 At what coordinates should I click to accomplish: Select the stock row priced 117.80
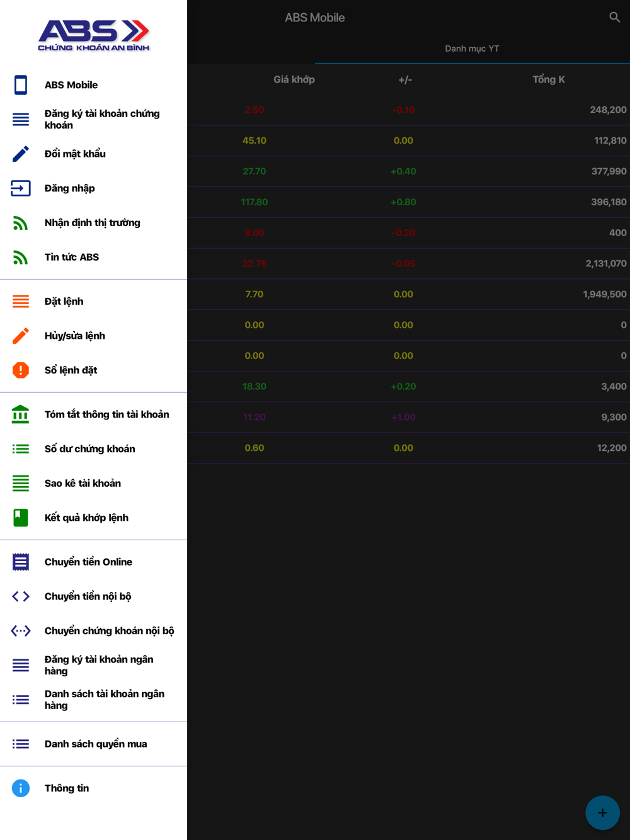coord(408,202)
